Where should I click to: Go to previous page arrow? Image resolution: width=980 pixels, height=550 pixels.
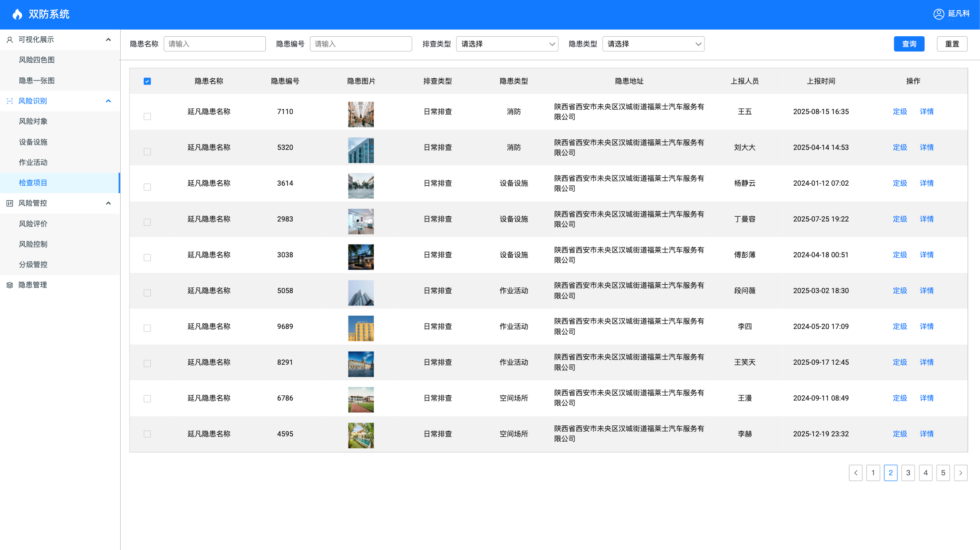pos(855,473)
